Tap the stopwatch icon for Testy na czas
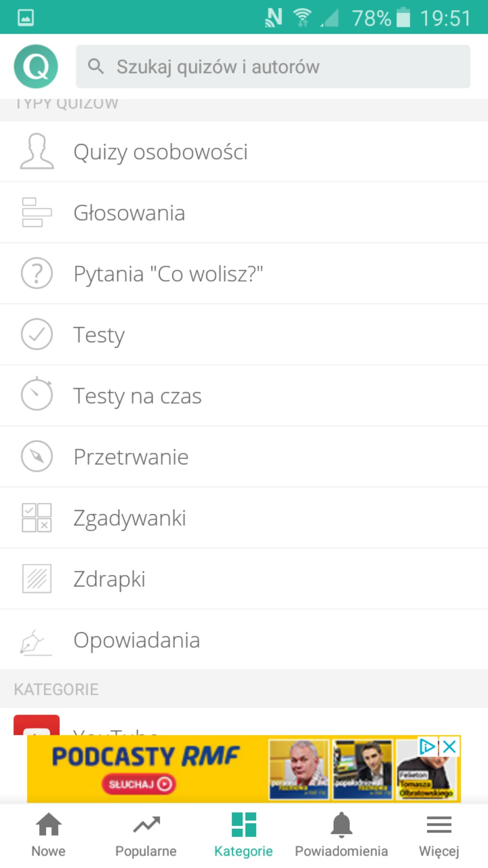The height and width of the screenshot is (868, 488). point(37,394)
